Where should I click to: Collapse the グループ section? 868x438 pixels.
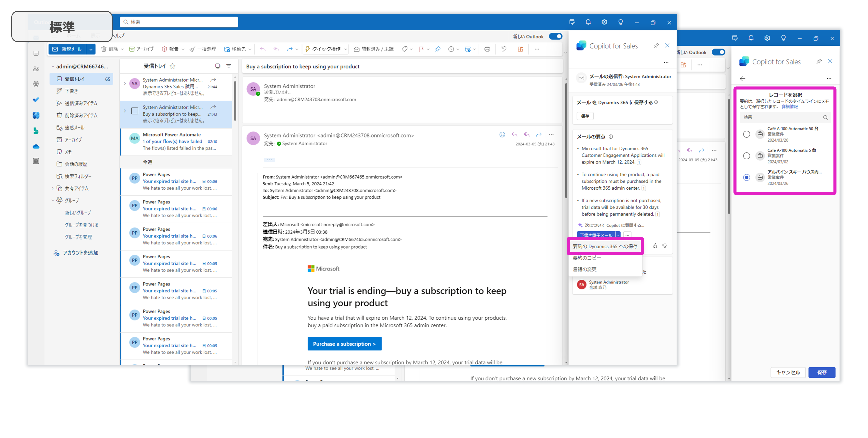click(53, 201)
